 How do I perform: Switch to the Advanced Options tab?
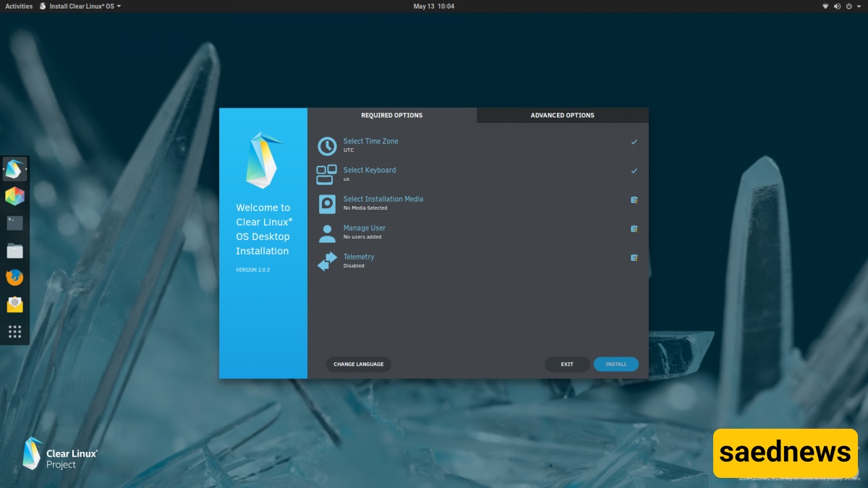click(562, 116)
